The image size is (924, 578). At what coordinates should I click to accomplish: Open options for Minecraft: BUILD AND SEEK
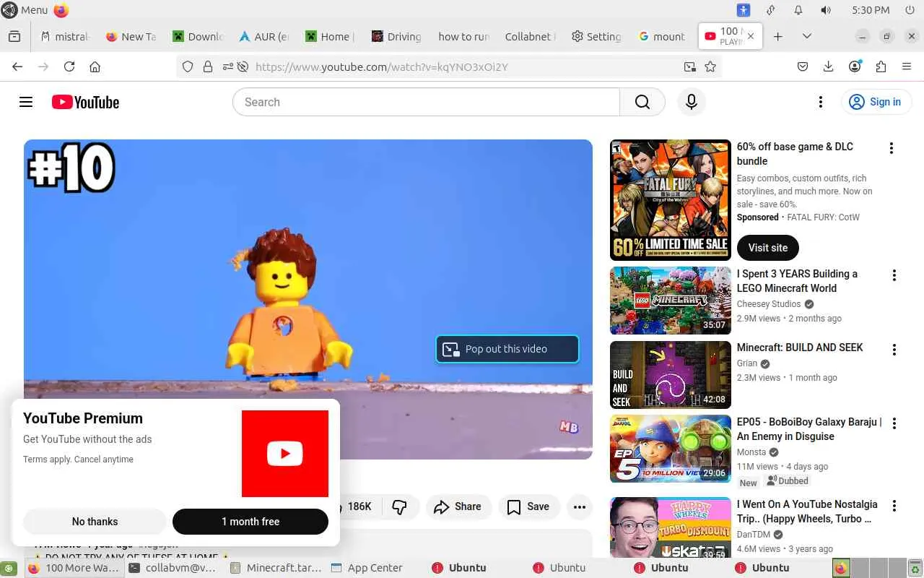pyautogui.click(x=894, y=350)
